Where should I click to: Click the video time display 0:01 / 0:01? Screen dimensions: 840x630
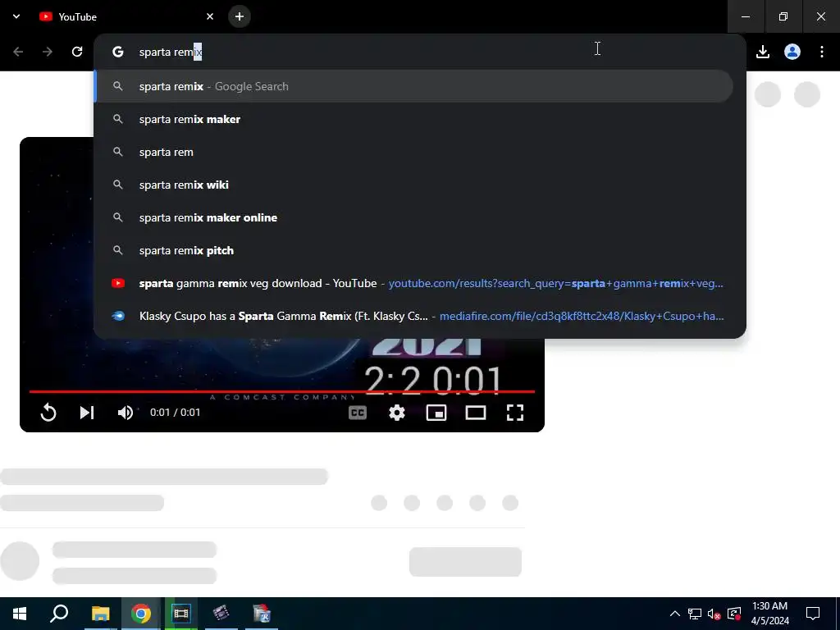point(176,413)
